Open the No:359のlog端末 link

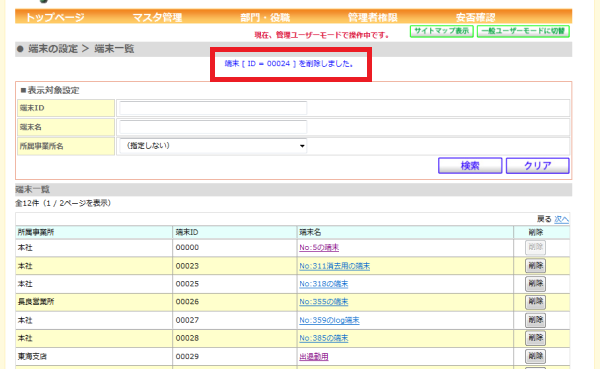point(329,320)
